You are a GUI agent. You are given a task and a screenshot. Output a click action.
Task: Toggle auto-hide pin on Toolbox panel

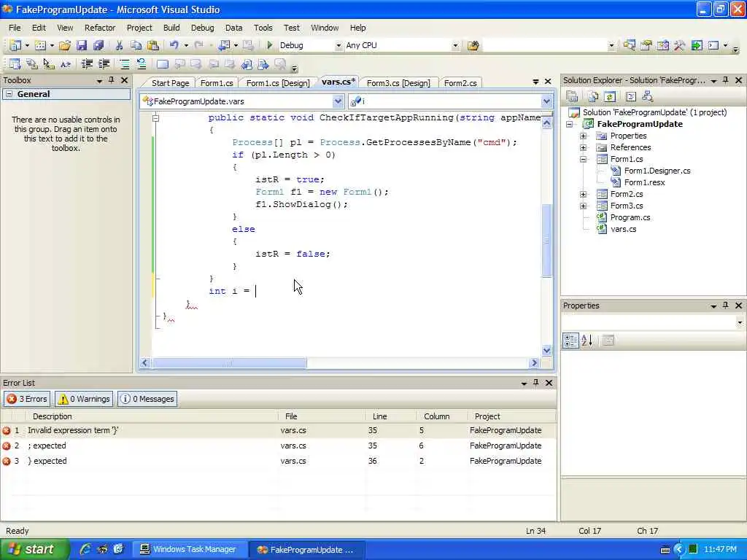point(111,80)
